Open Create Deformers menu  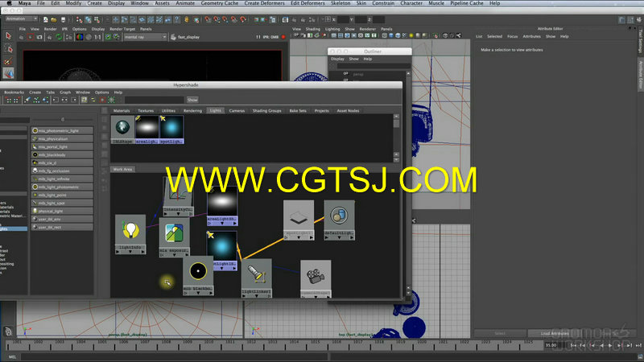pos(264,3)
